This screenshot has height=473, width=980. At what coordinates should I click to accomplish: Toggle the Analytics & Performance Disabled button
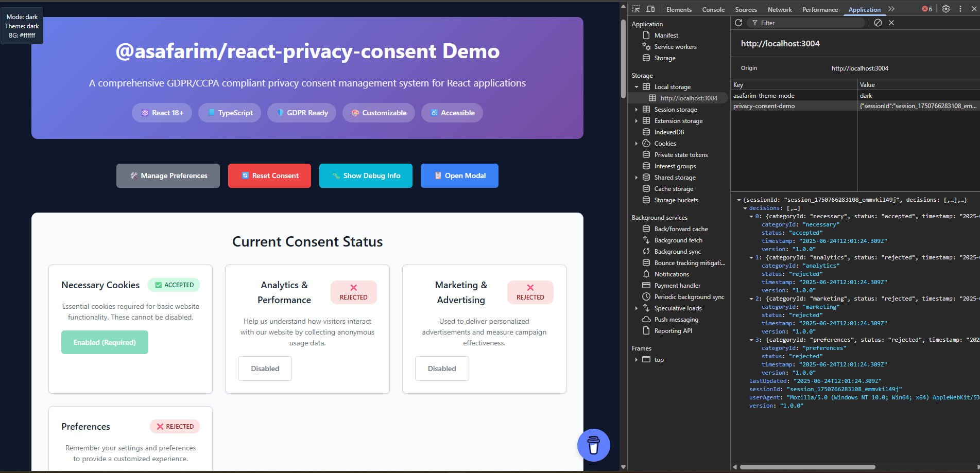click(265, 369)
